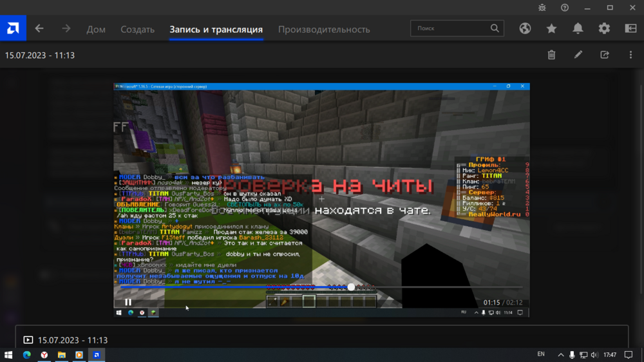Viewport: 644px width, 362px height.
Task: Open the help question mark icon
Action: pos(565,7)
